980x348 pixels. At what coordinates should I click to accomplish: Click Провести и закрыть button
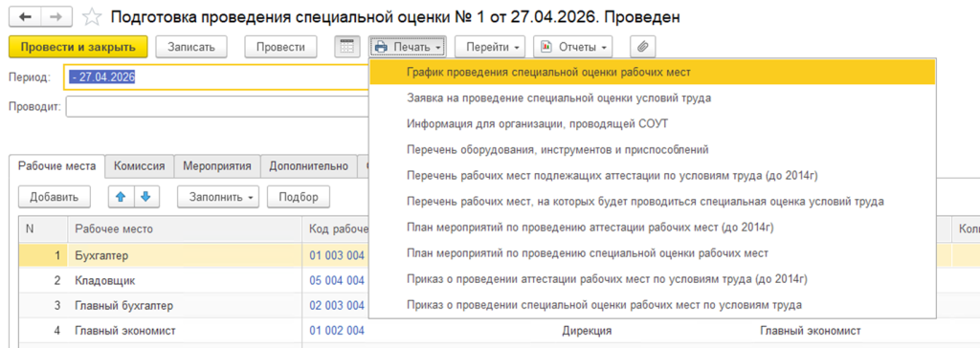point(78,47)
